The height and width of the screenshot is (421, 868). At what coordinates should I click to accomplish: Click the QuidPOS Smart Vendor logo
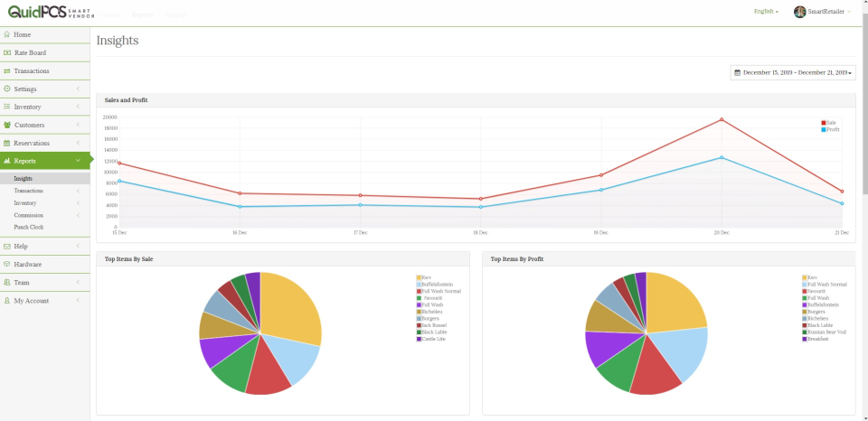tap(51, 12)
